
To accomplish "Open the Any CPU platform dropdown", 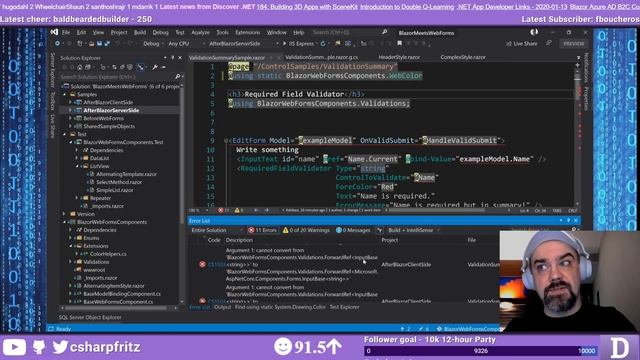I will [x=186, y=44].
